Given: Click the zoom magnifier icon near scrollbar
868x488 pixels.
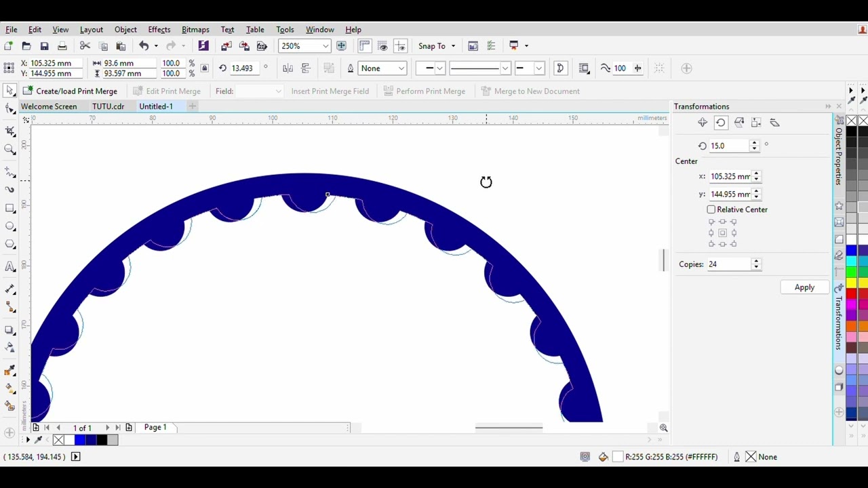Looking at the screenshot, I should tap(663, 428).
